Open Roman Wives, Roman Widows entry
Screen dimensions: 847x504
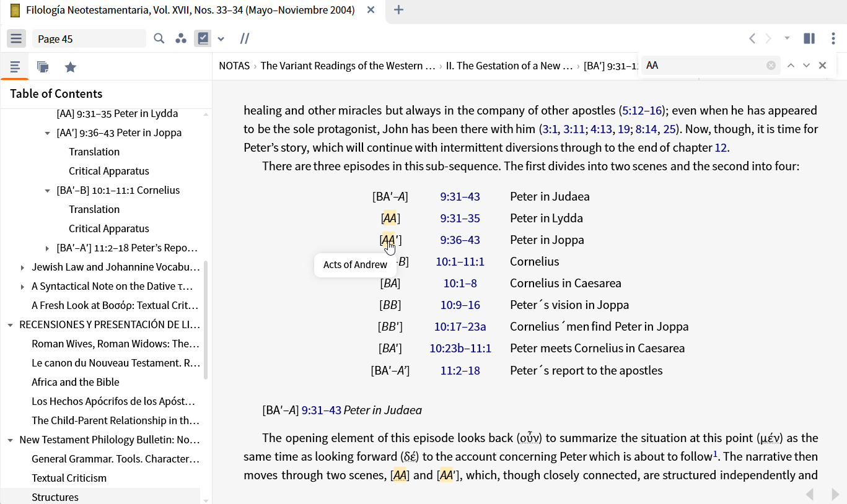click(116, 344)
